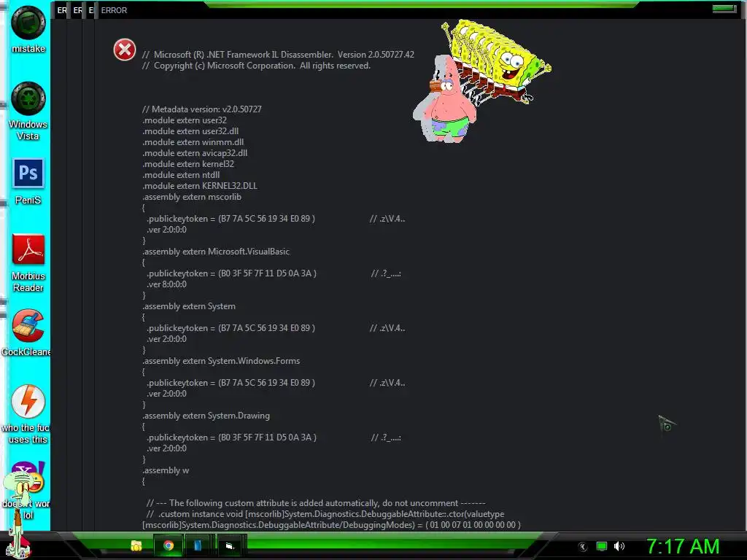Click the green monitor tray icon
747x560 pixels.
tap(602, 546)
